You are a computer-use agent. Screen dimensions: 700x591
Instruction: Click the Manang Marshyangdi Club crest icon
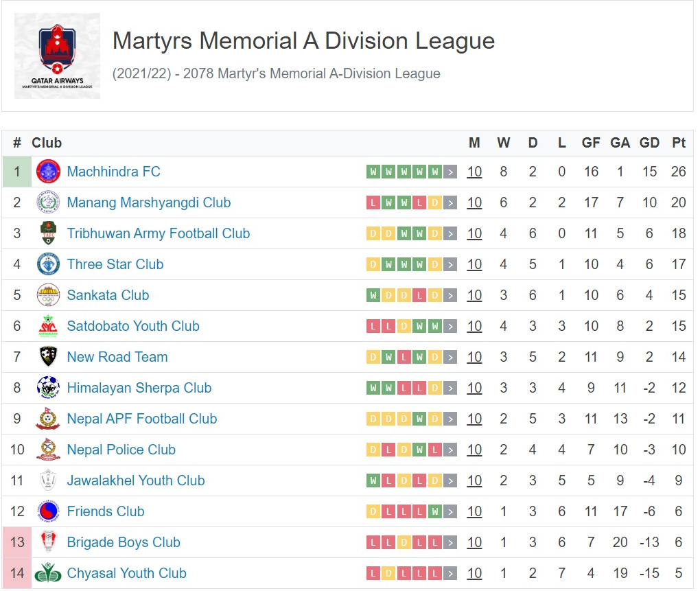tap(48, 202)
